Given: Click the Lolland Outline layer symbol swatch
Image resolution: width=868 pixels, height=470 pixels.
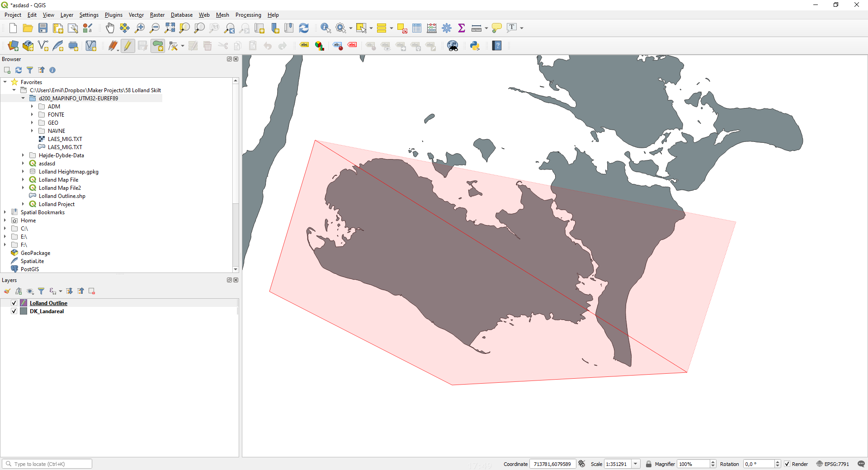Looking at the screenshot, I should (24, 303).
